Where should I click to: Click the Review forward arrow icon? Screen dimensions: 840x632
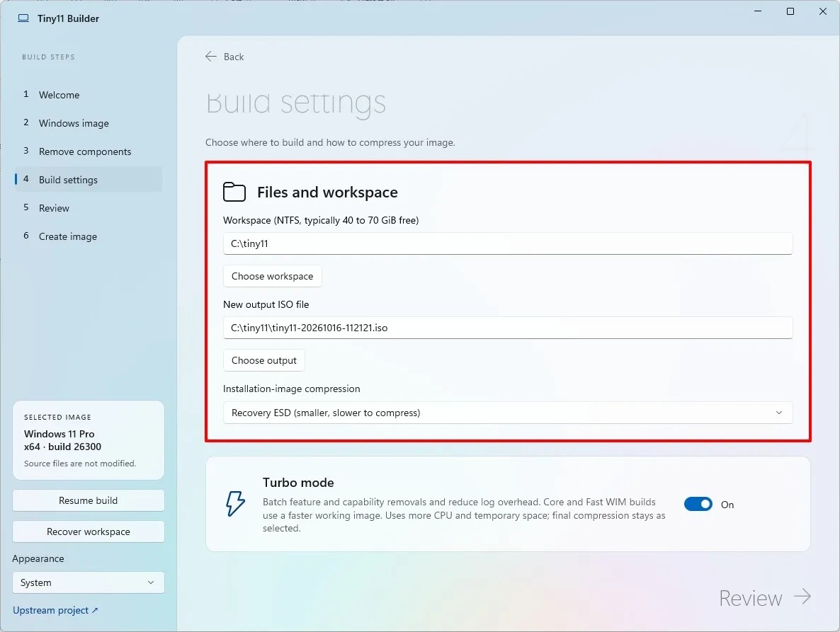(x=802, y=597)
